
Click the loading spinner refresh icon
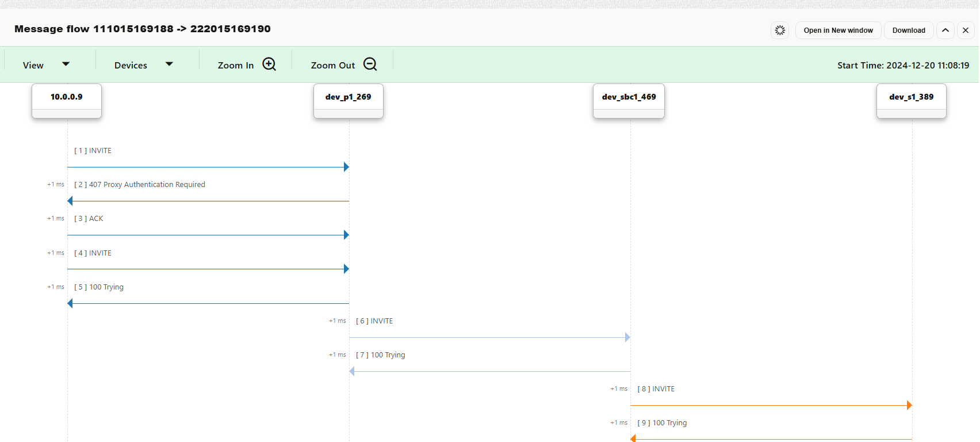[x=780, y=31]
